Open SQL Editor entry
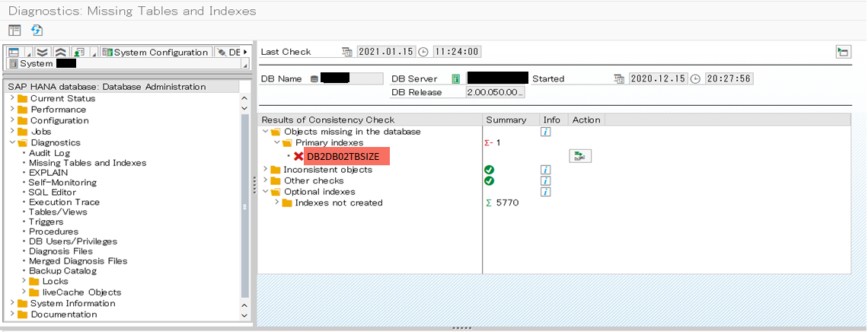 click(x=53, y=192)
